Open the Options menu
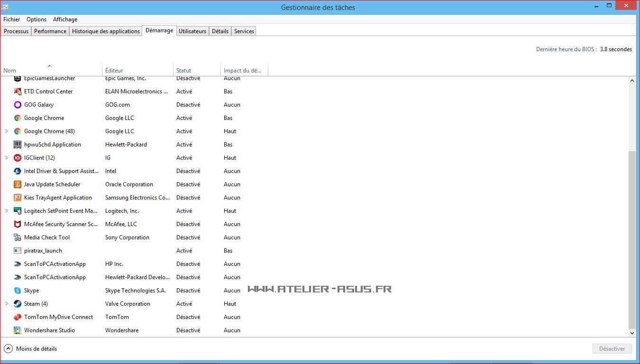 (x=37, y=19)
